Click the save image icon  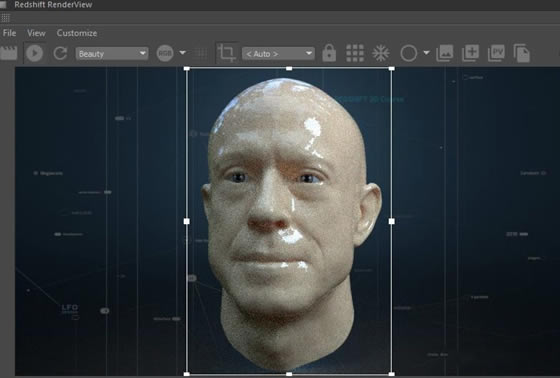point(445,53)
